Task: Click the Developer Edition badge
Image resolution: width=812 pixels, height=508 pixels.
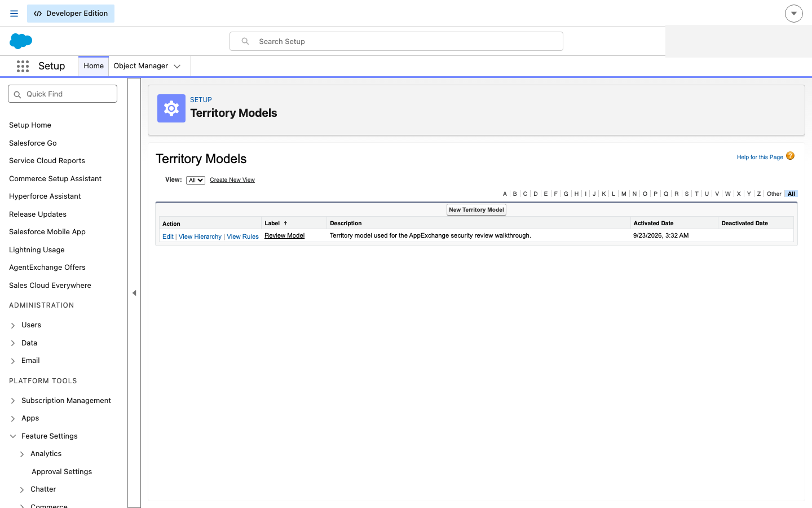Action: (x=70, y=14)
